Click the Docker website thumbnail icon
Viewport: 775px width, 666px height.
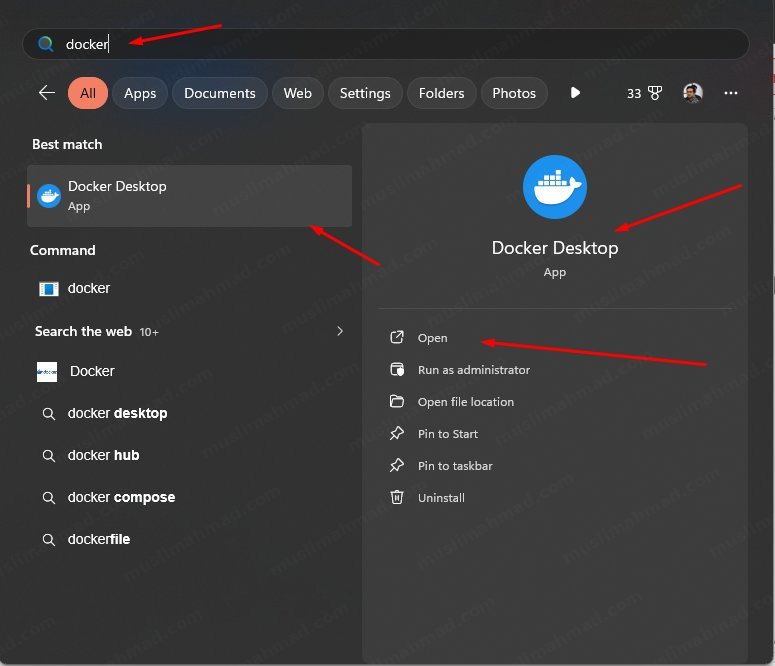47,372
